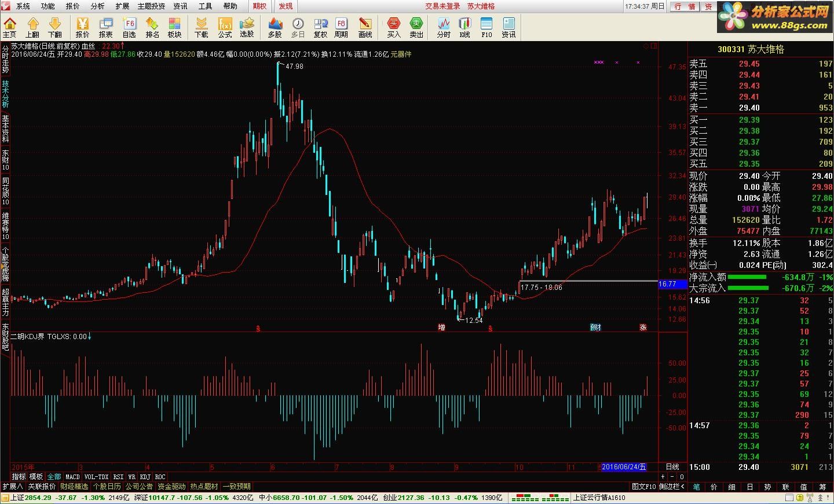Viewport: 834px width, 504px height.
Task: Open the 工具 menu
Action: pos(205,6)
